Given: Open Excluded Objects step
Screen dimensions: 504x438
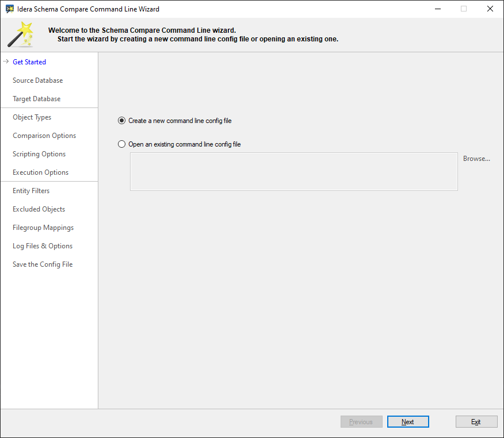Looking at the screenshot, I should [39, 209].
